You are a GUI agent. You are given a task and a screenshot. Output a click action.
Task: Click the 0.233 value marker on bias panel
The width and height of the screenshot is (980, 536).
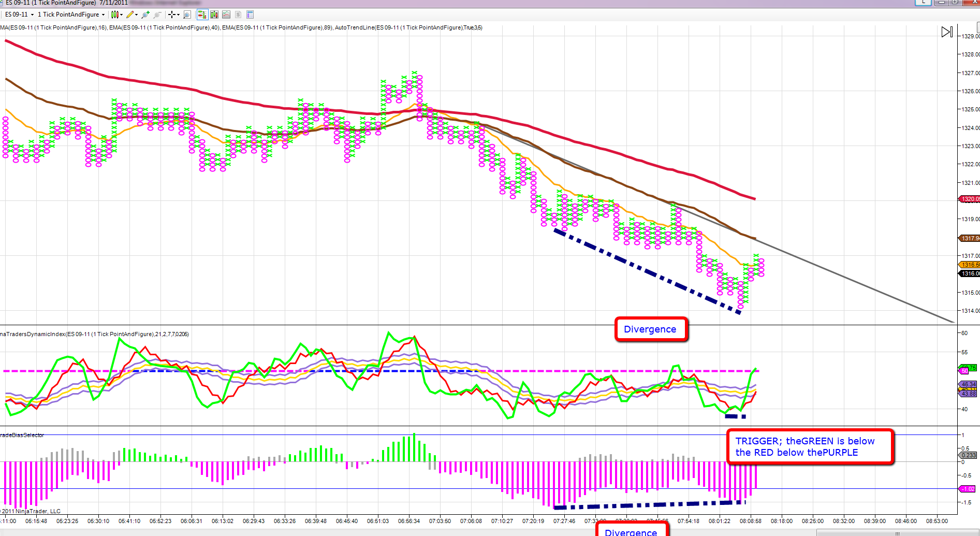(x=967, y=455)
